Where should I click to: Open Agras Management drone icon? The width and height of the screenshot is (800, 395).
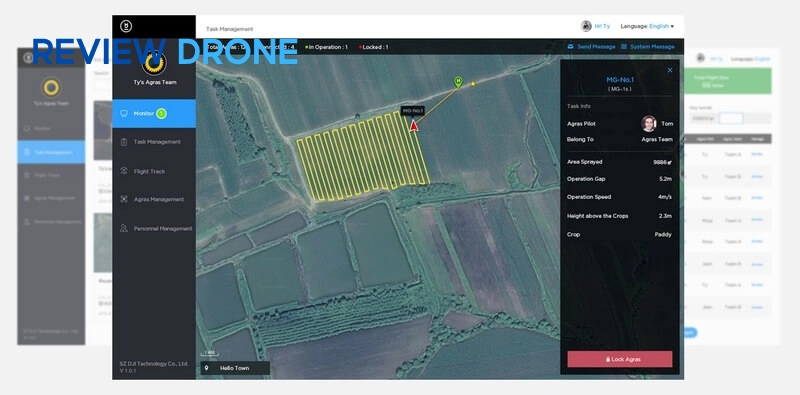(123, 199)
